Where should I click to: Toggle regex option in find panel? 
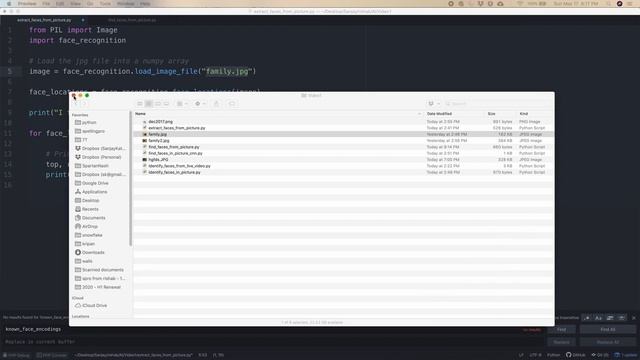587,318
